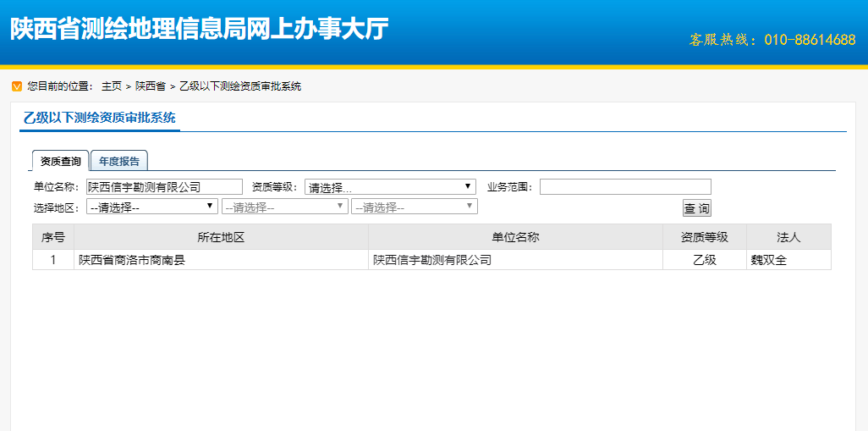Image resolution: width=868 pixels, height=431 pixels.
Task: Click the 资质等级 column header
Action: (704, 237)
